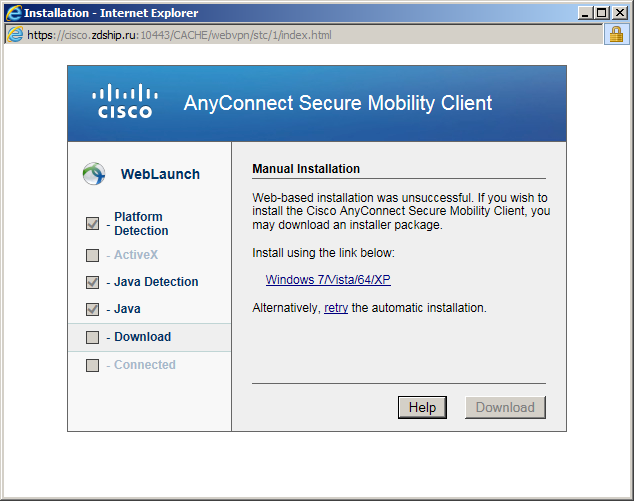
Task: Click the Cisco logo in header
Action: click(125, 101)
